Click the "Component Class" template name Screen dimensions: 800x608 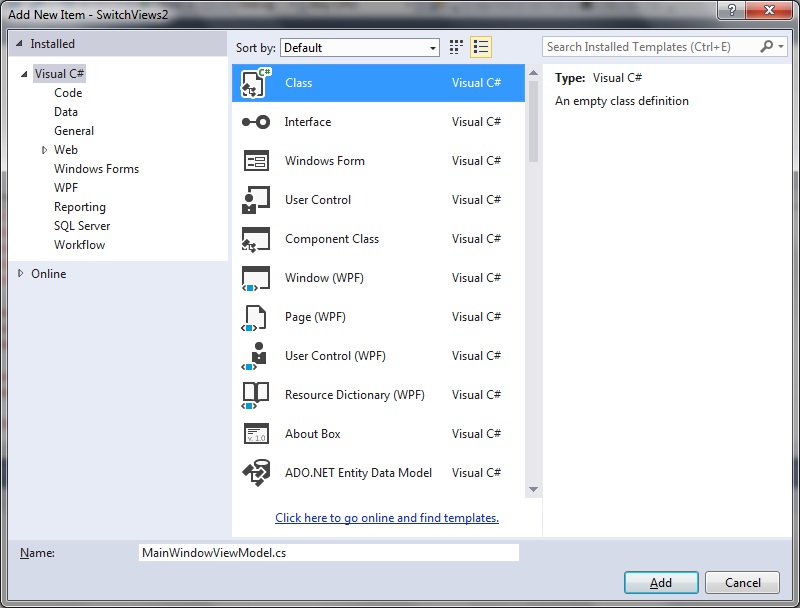(x=332, y=239)
